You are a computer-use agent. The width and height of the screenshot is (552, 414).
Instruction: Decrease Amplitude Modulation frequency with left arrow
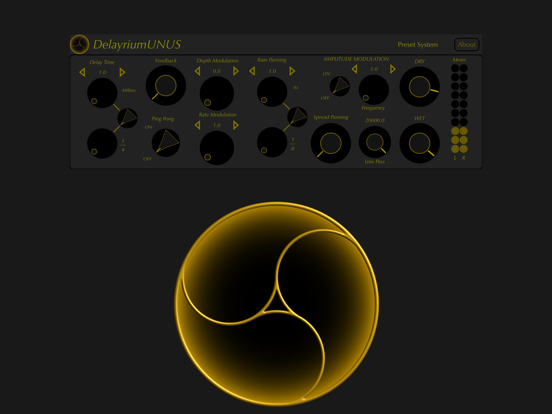coord(355,69)
